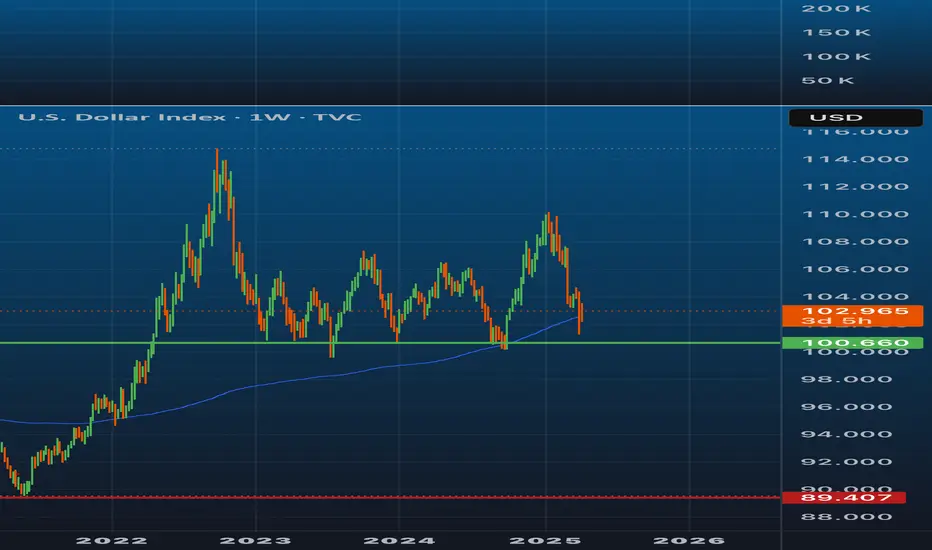The height and width of the screenshot is (550, 932).
Task: Click the 150 K volume axis label
Action: click(836, 32)
